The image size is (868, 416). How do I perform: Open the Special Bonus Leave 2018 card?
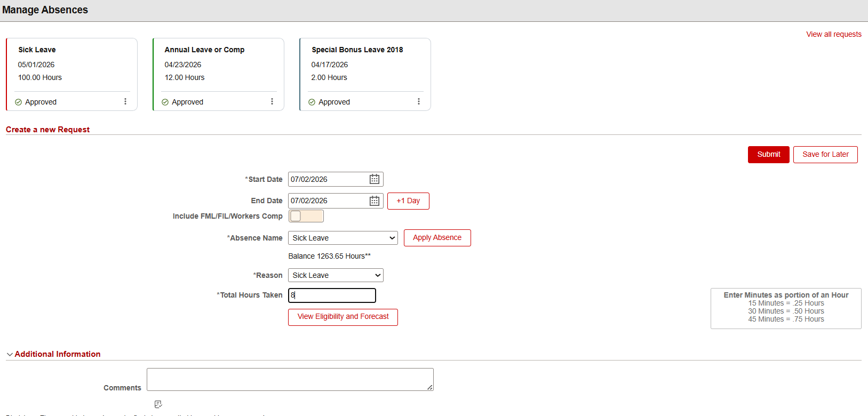coord(365,74)
